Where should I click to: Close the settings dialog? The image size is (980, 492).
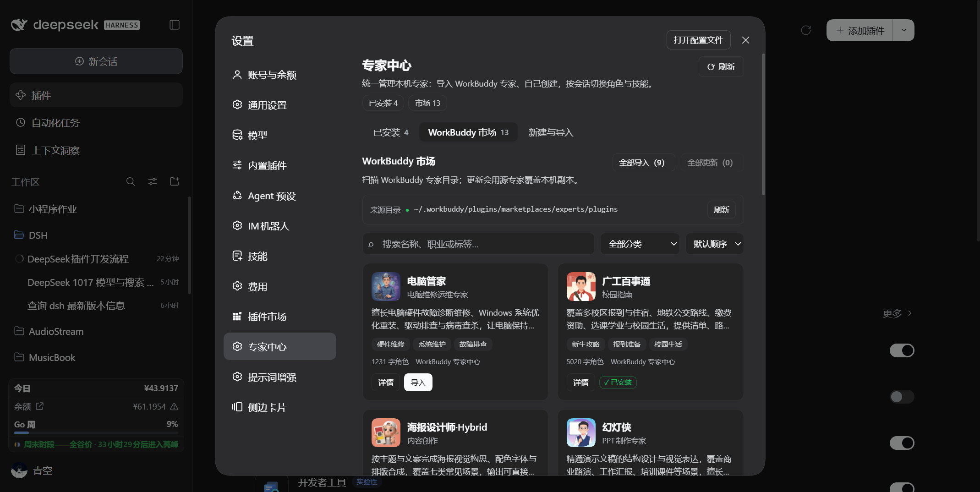(745, 40)
